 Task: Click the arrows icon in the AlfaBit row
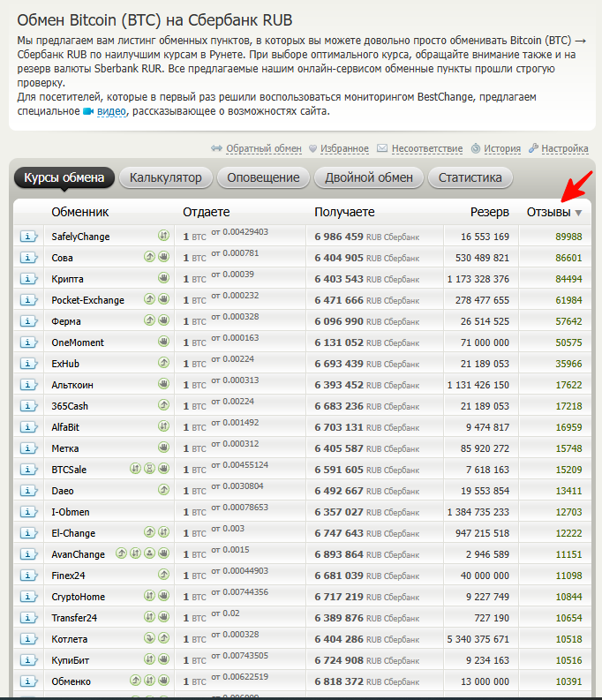pyautogui.click(x=163, y=427)
